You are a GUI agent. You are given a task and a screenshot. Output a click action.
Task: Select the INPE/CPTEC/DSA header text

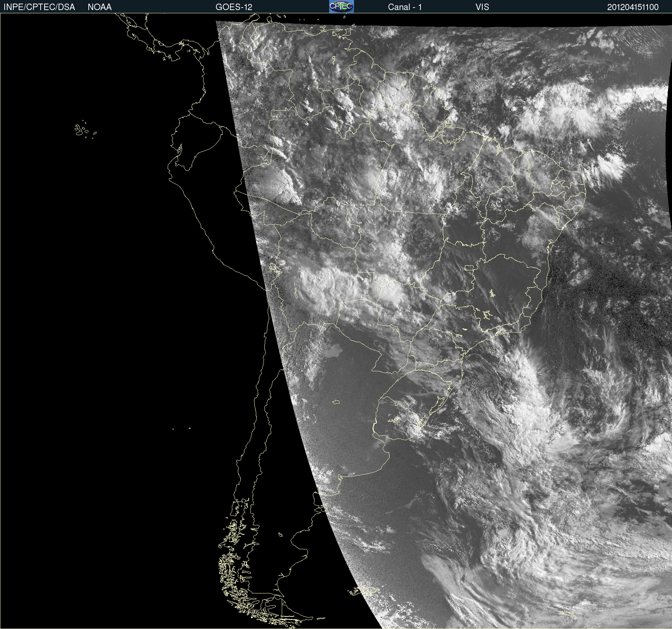(x=39, y=7)
